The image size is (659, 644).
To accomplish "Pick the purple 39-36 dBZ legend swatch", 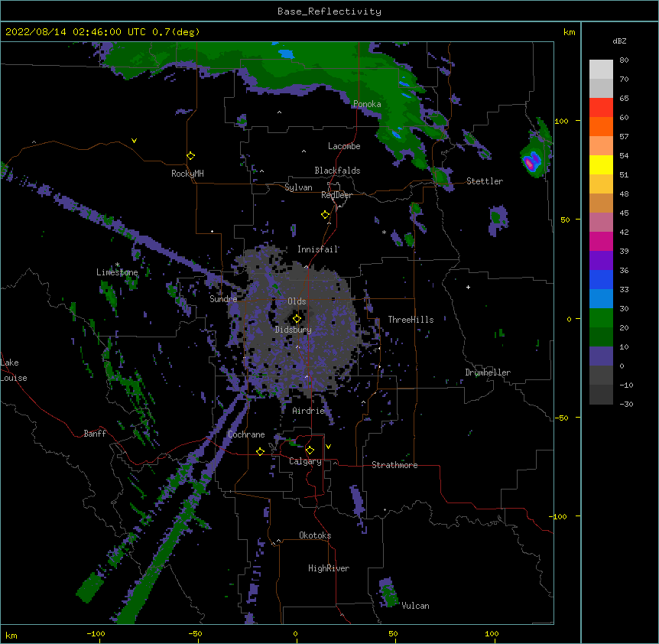I will tap(601, 260).
